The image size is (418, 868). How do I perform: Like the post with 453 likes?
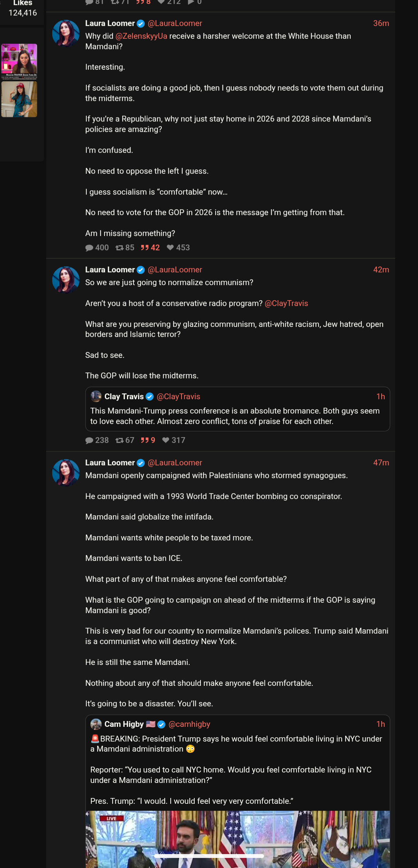(x=170, y=248)
